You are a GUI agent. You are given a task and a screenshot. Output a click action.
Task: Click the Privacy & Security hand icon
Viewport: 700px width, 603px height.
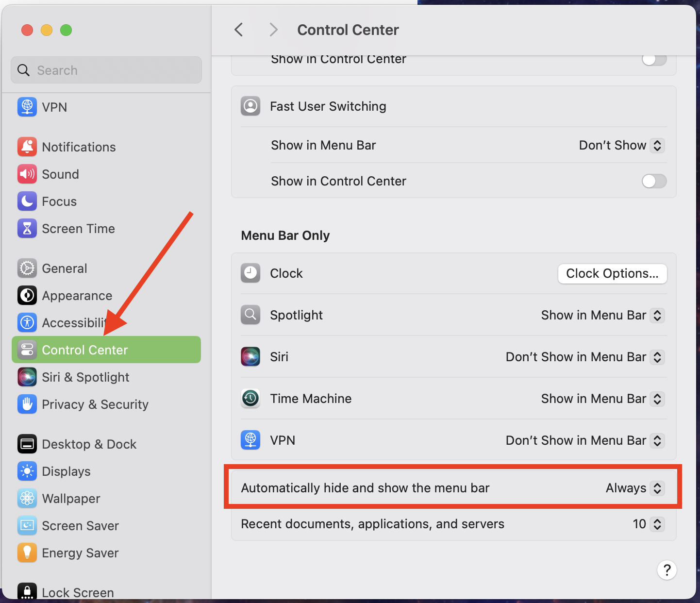click(x=27, y=404)
